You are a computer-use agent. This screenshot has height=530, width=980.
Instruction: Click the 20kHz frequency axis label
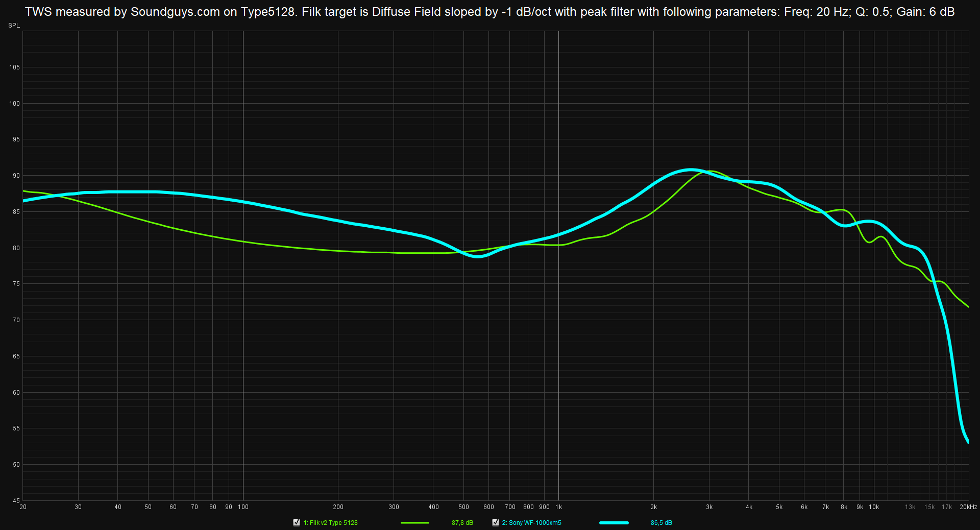coord(968,507)
